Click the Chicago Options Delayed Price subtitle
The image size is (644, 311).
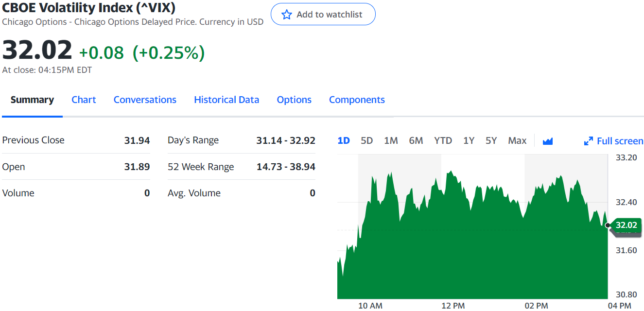tap(133, 22)
